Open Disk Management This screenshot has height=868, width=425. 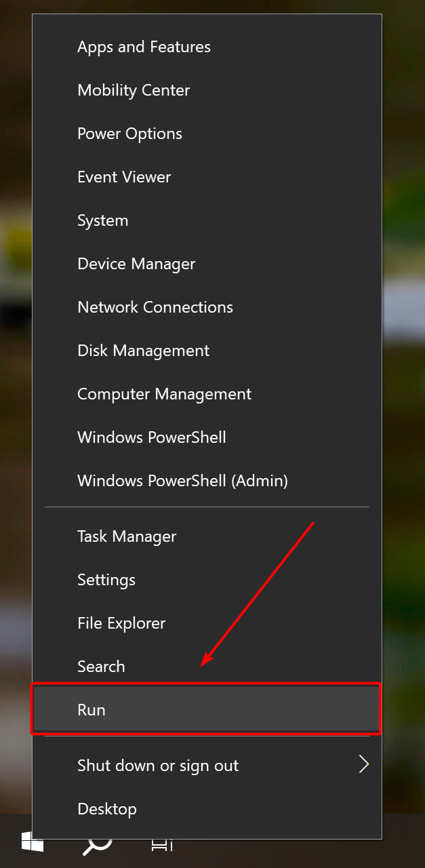(x=143, y=351)
